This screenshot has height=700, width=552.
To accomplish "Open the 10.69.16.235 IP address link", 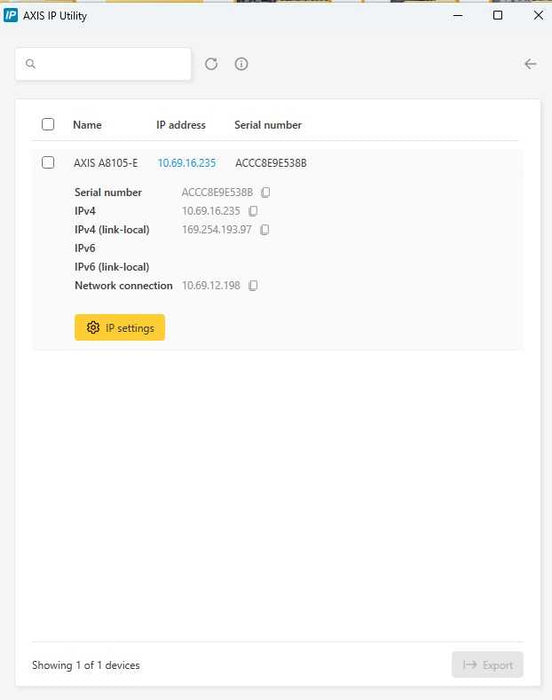I will (187, 163).
